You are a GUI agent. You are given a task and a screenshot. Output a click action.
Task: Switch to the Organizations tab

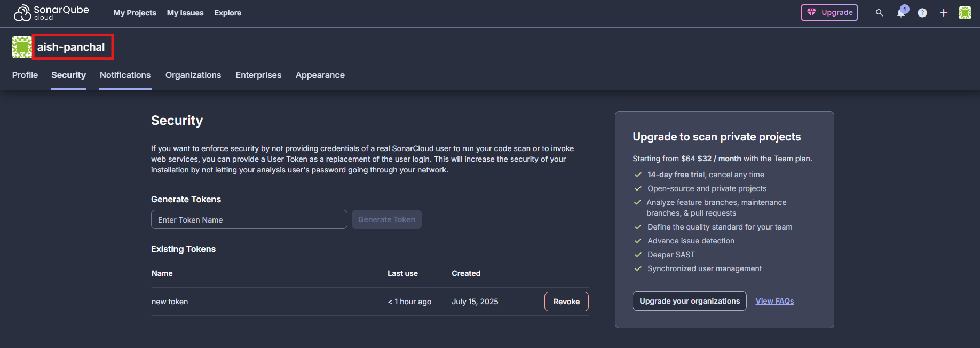click(x=193, y=75)
